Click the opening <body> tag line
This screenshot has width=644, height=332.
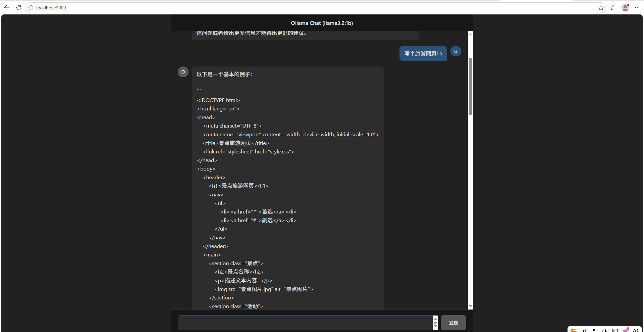tap(206, 169)
